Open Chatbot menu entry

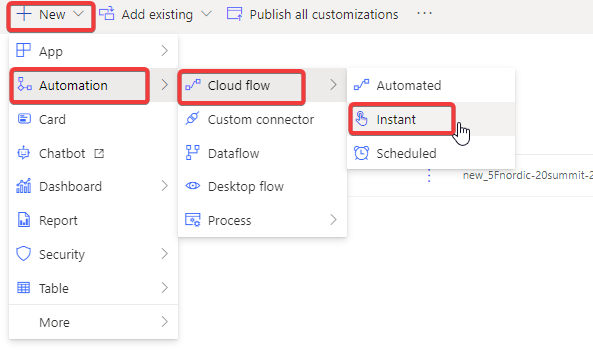click(x=93, y=153)
